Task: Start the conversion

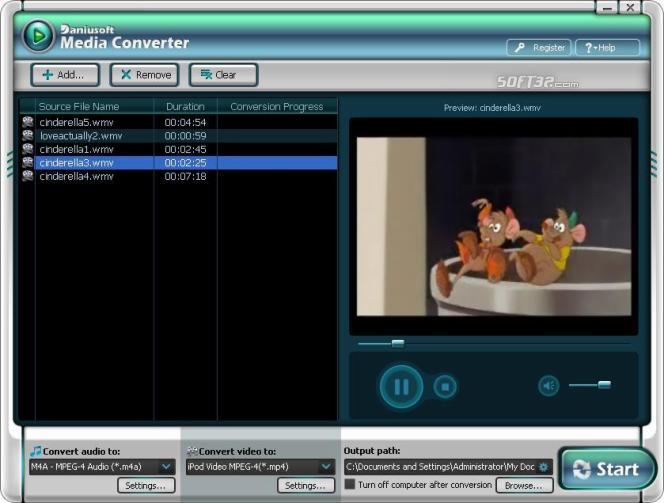Action: pyautogui.click(x=607, y=469)
